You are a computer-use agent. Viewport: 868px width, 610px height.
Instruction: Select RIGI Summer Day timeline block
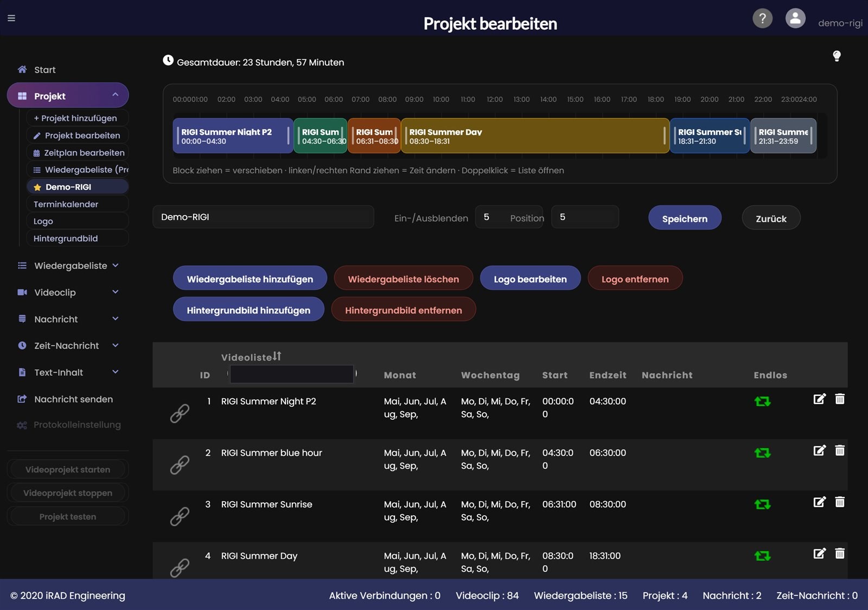[x=535, y=136]
